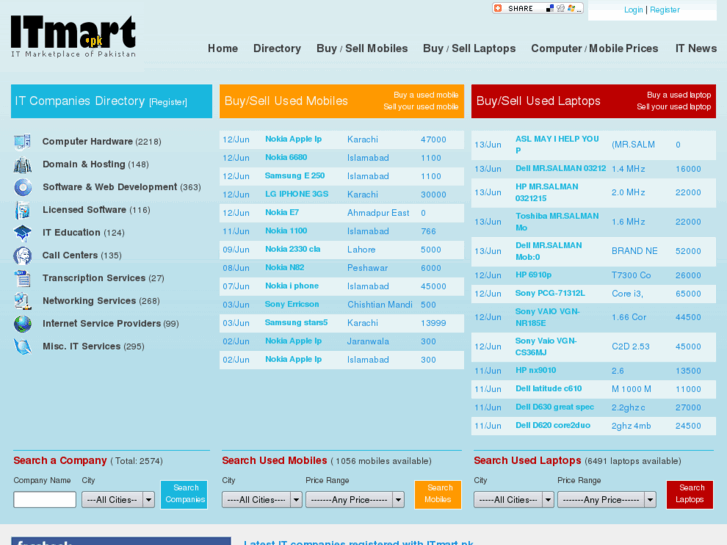The width and height of the screenshot is (727, 545).
Task: Click the Buy a used mobile link
Action: [426, 95]
